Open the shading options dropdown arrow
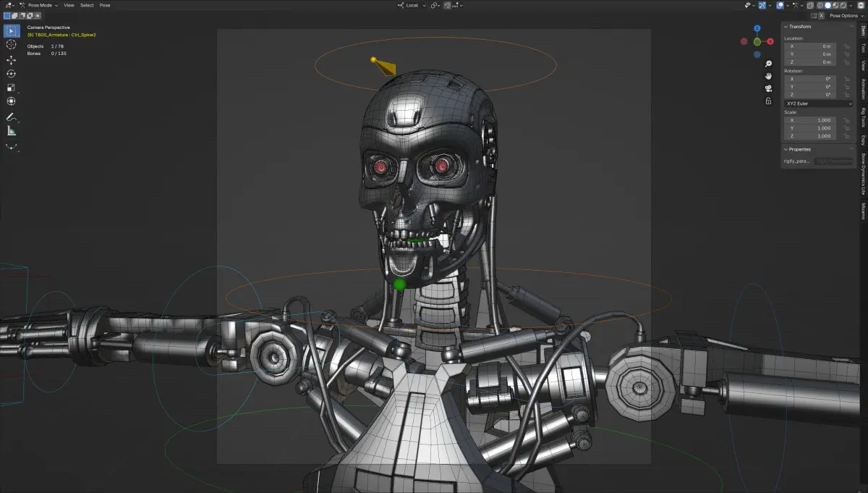 tap(851, 6)
